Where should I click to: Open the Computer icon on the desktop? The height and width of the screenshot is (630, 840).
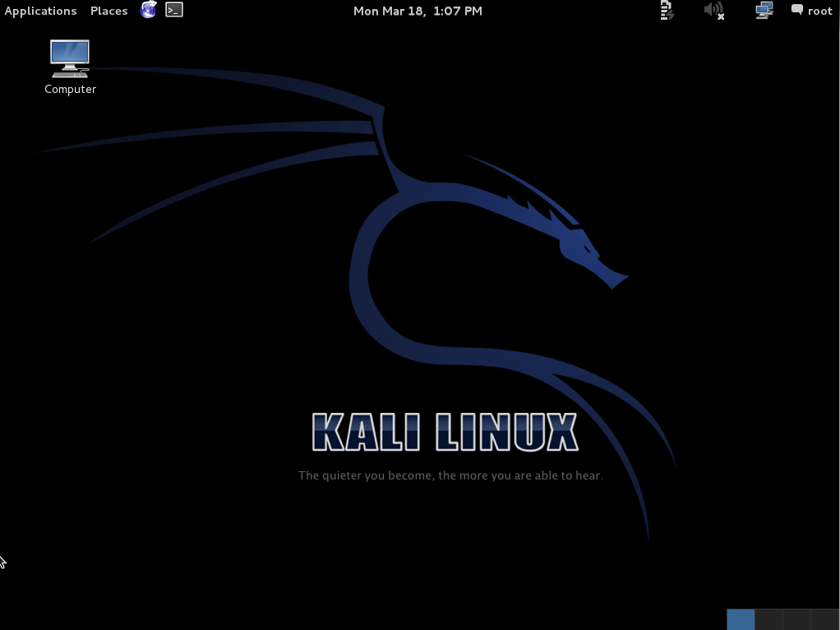pos(70,58)
